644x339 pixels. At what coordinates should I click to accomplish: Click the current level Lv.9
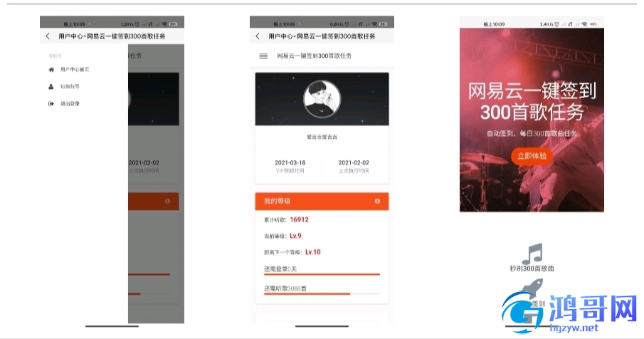coord(295,236)
